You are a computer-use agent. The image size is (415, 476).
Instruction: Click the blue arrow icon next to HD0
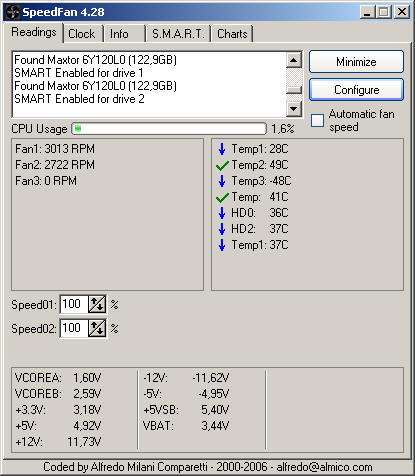tap(222, 213)
